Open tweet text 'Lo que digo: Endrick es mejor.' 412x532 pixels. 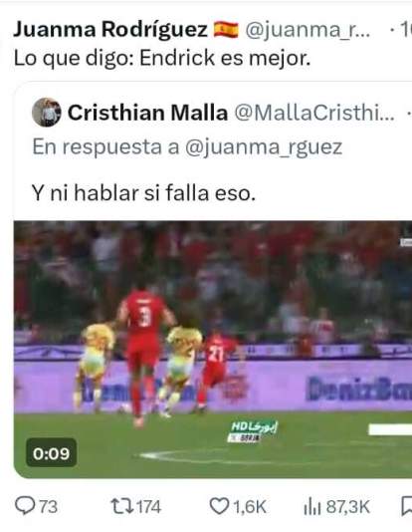tap(162, 59)
